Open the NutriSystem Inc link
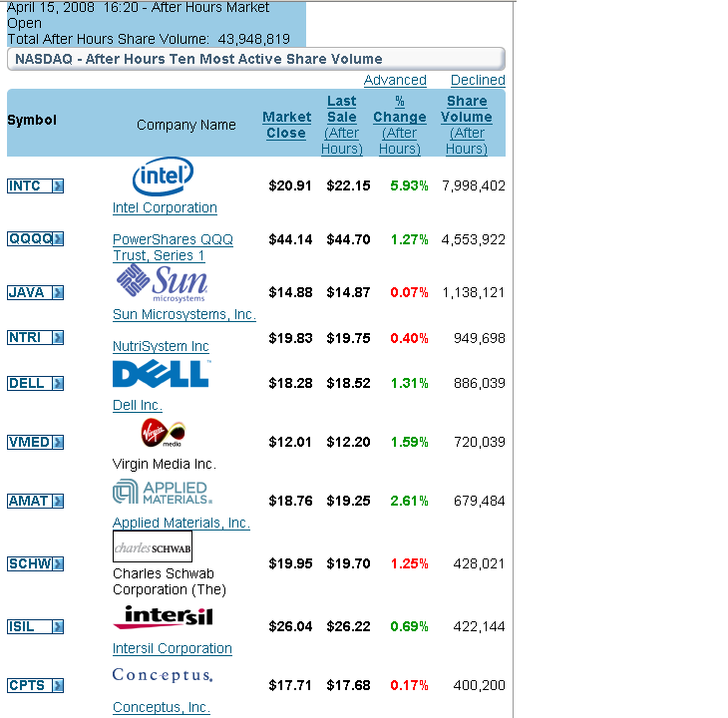 point(161,346)
